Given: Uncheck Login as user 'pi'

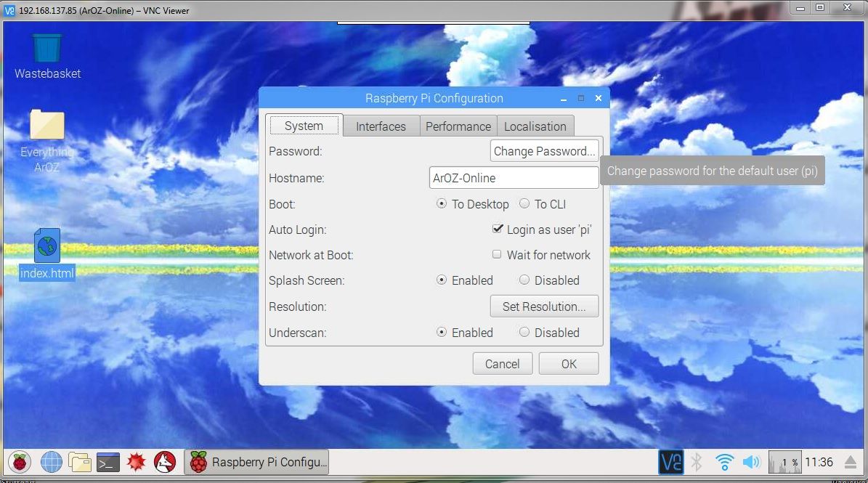Looking at the screenshot, I should (498, 229).
